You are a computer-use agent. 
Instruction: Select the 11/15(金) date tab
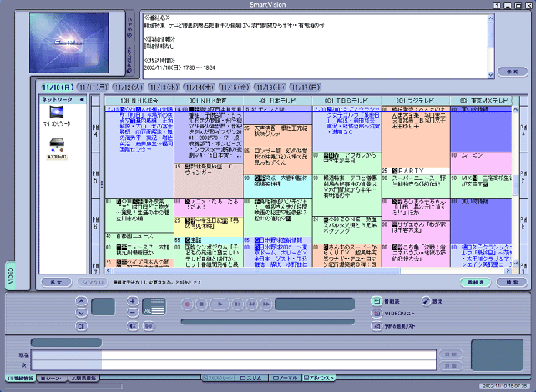click(x=234, y=88)
